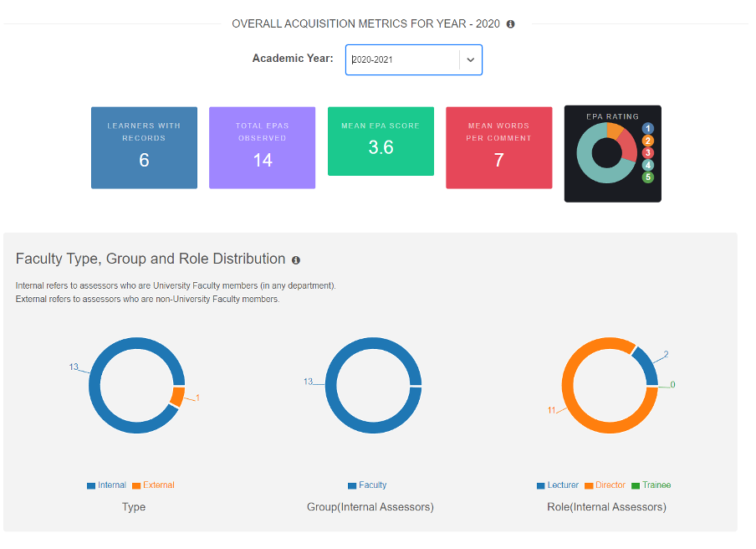Viewport: 756px width, 549px height.
Task: Click EPA rating number 4 badge
Action: [x=647, y=165]
